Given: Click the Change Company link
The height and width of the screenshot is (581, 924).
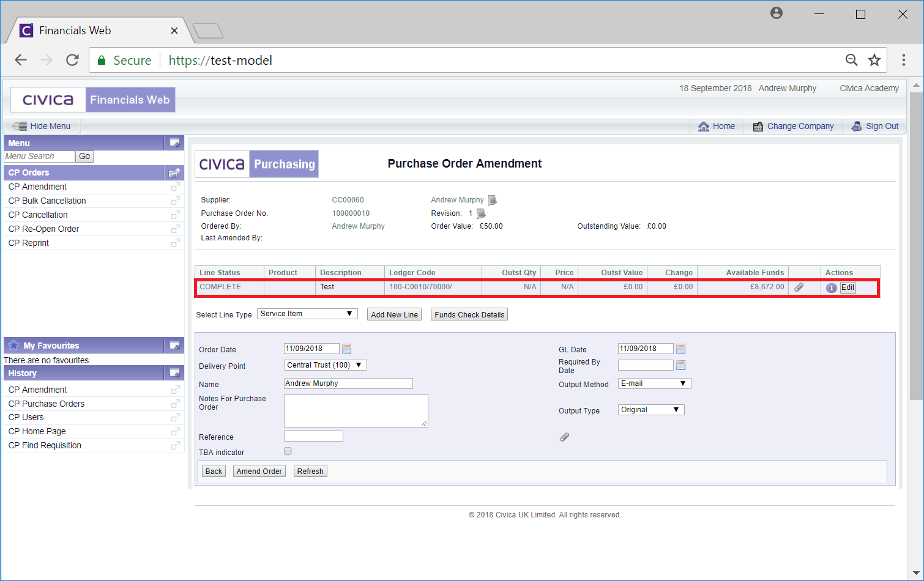Looking at the screenshot, I should (793, 126).
